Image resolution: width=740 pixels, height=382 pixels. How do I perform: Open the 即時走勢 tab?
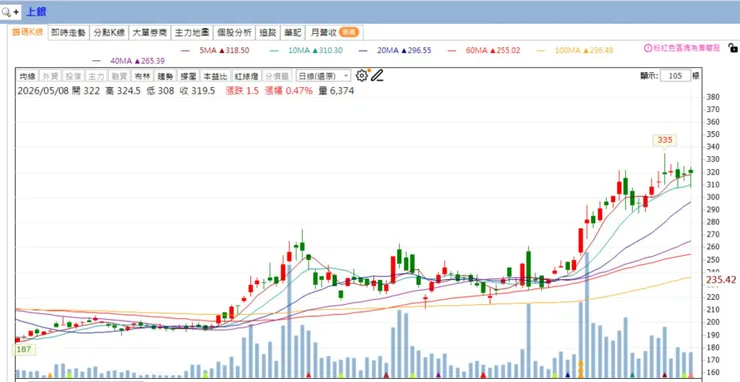[x=68, y=33]
